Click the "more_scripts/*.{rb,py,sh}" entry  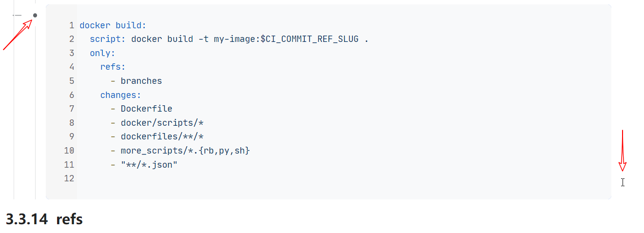pyautogui.click(x=185, y=151)
